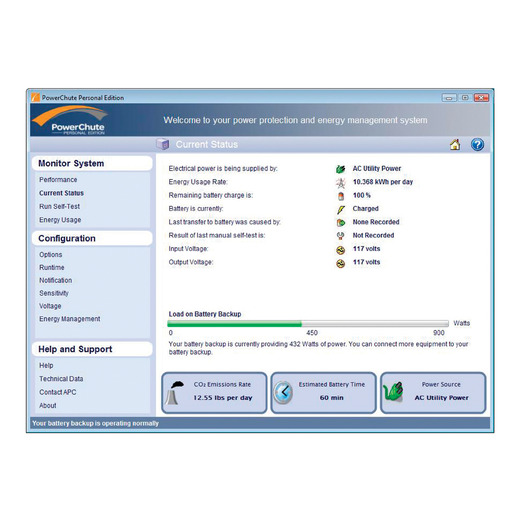The height and width of the screenshot is (520, 520).
Task: Click the lightning bolt icon beside Charged
Action: click(340, 209)
